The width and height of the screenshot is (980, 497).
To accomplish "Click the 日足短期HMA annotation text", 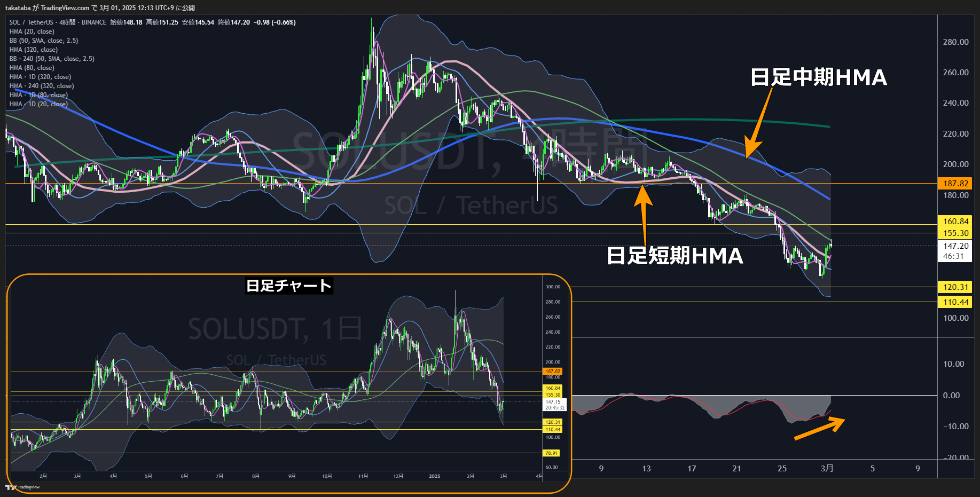I will pyautogui.click(x=675, y=256).
